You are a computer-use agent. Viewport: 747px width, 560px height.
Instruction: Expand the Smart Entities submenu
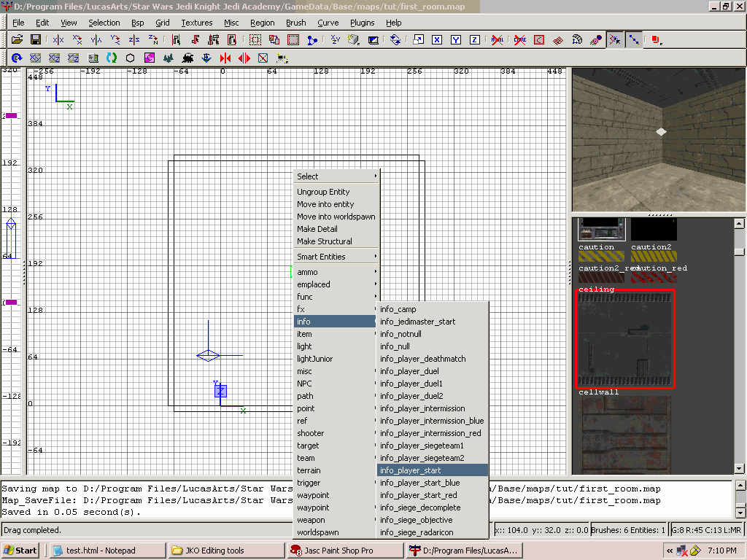click(x=337, y=257)
